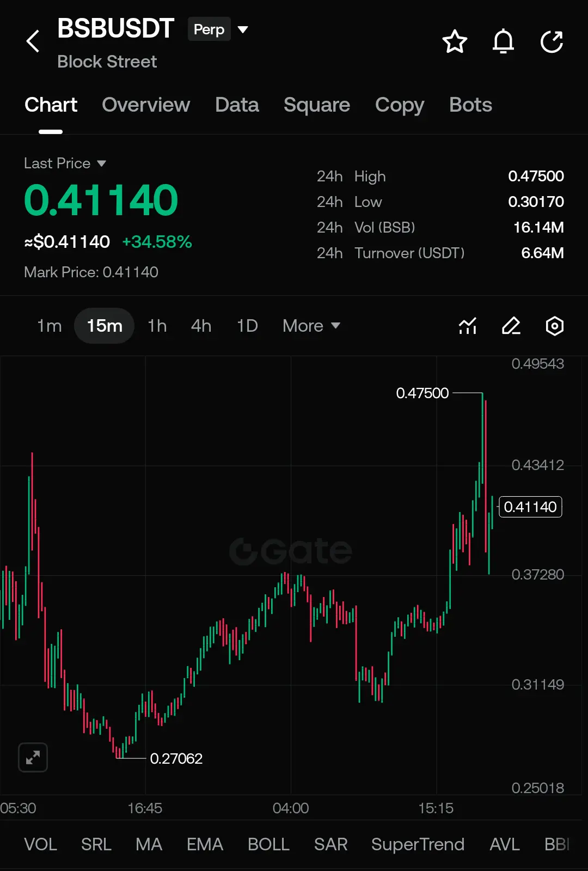Click the 24h Low value 0.30170
Viewport: 588px width, 871px height.
pos(536,202)
